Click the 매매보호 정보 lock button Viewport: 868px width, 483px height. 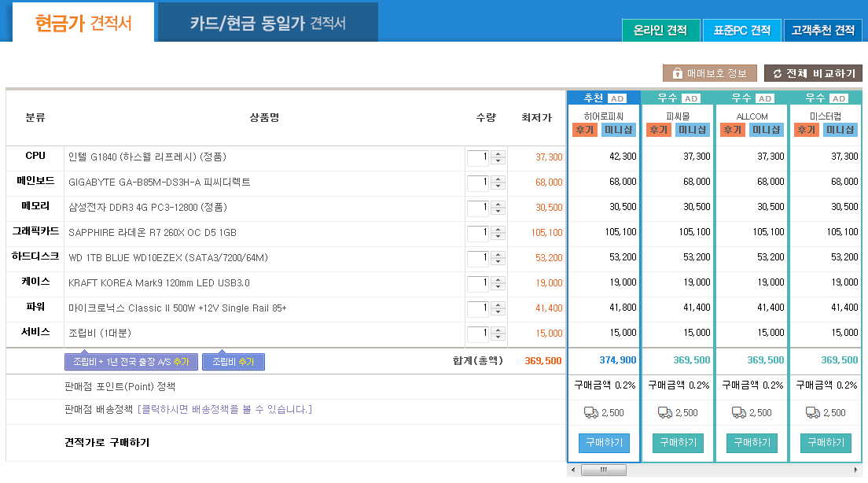tap(709, 73)
